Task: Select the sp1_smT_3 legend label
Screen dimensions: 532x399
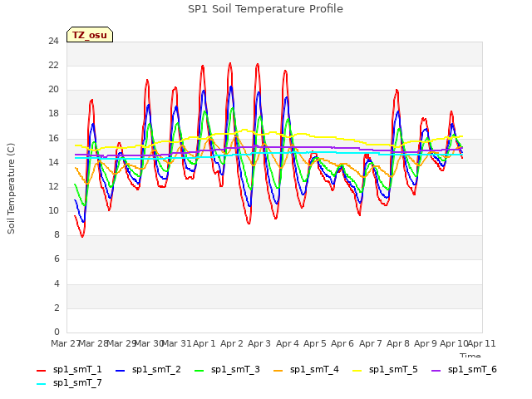Action: [x=235, y=369]
